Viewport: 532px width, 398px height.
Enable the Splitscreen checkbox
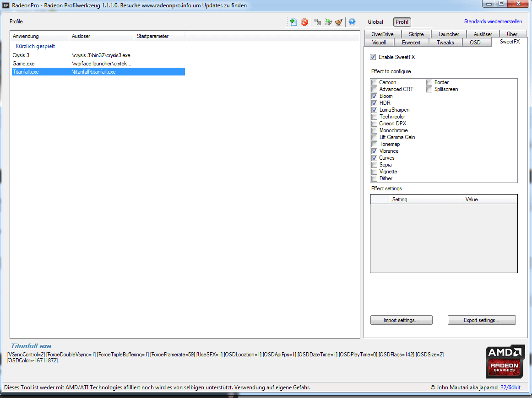[429, 89]
